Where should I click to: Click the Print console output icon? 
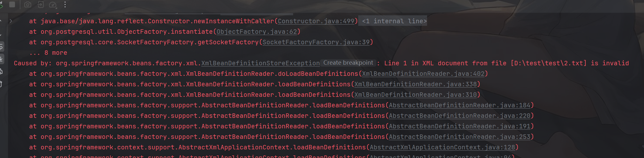[1, 71]
